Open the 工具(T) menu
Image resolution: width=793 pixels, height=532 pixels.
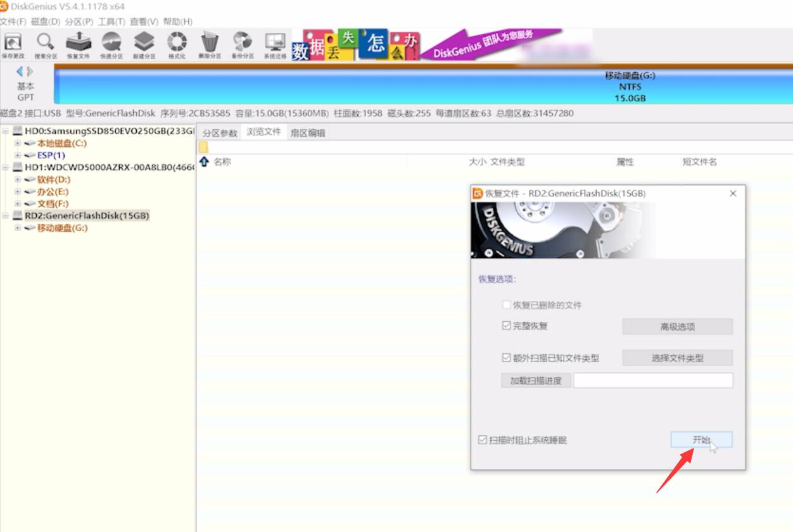point(111,22)
